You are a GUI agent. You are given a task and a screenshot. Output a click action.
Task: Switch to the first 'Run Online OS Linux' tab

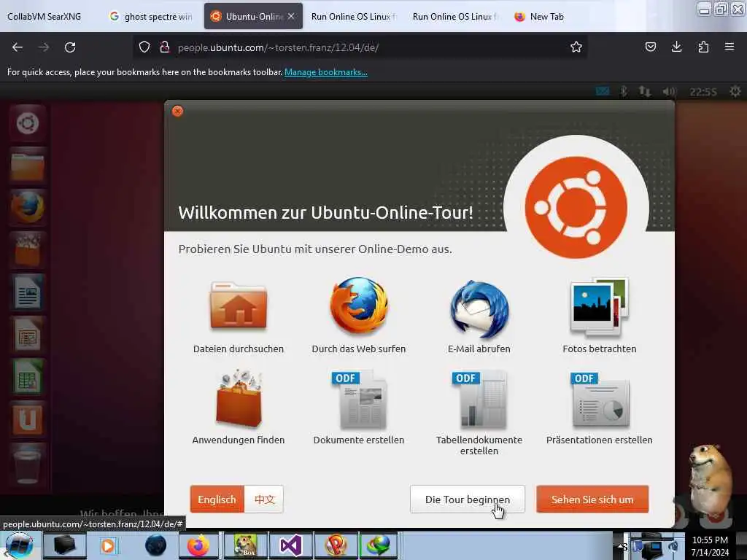coord(354,17)
